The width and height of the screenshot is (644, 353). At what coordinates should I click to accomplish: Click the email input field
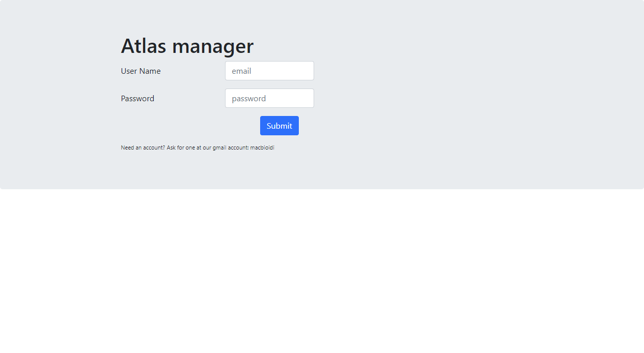[269, 71]
